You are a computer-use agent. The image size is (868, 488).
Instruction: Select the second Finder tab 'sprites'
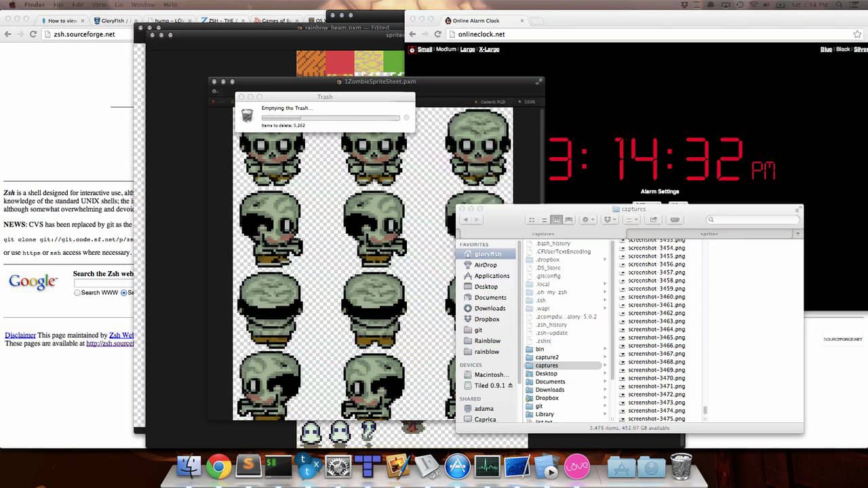(709, 233)
